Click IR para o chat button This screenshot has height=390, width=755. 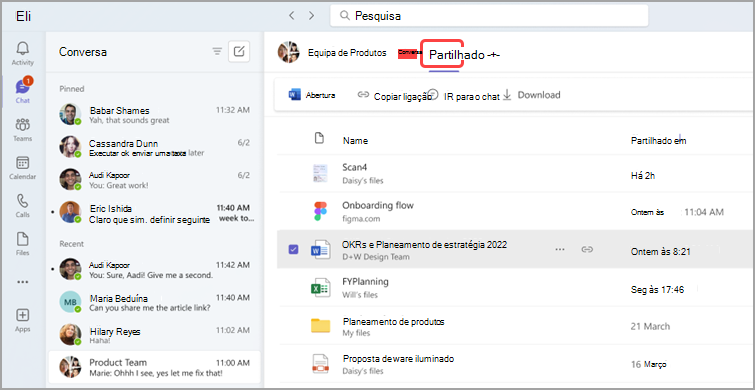tap(465, 96)
